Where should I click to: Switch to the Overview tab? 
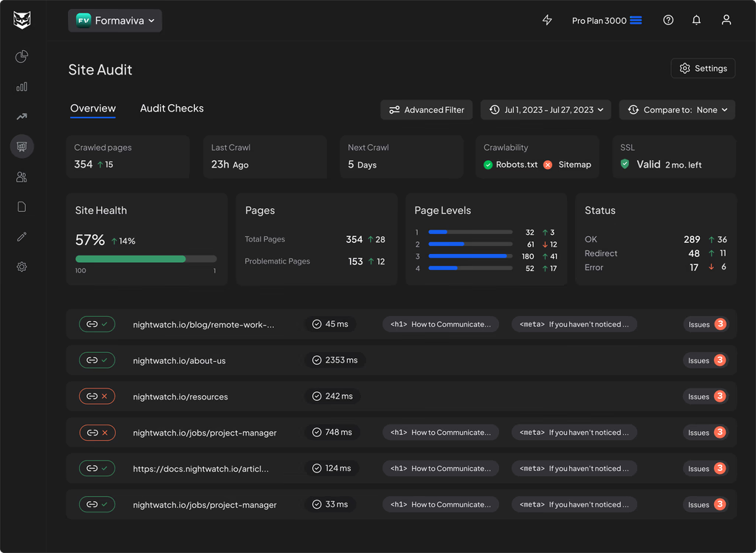93,109
